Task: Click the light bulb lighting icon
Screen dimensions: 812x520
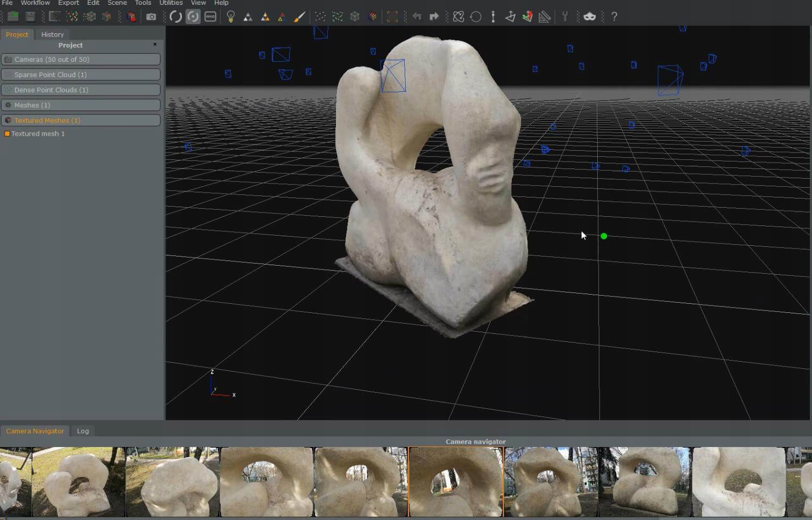Action: coord(231,17)
